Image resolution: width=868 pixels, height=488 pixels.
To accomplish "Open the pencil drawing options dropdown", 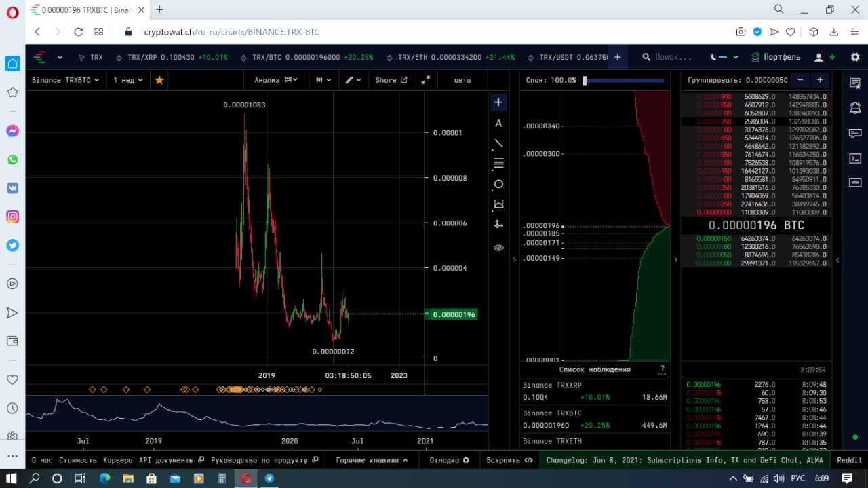I will pyautogui.click(x=353, y=80).
